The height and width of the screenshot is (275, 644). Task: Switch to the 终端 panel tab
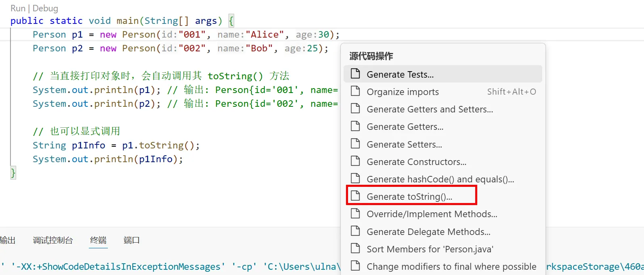point(98,240)
